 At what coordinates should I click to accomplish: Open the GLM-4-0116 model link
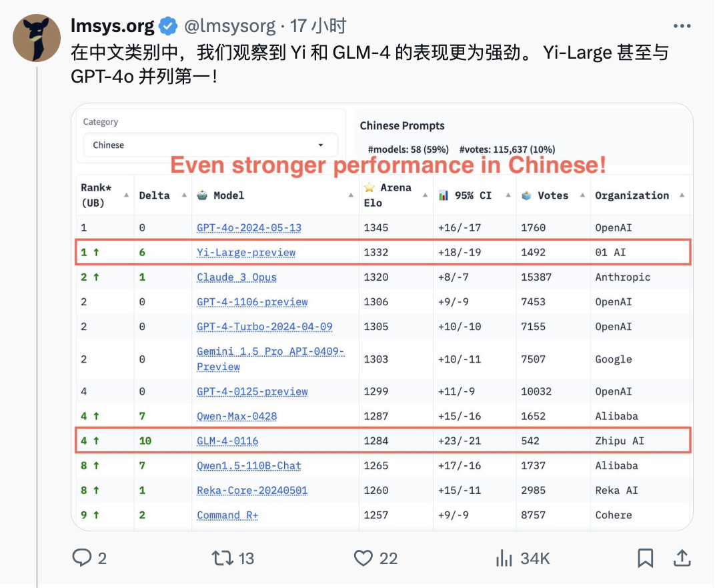(x=227, y=441)
